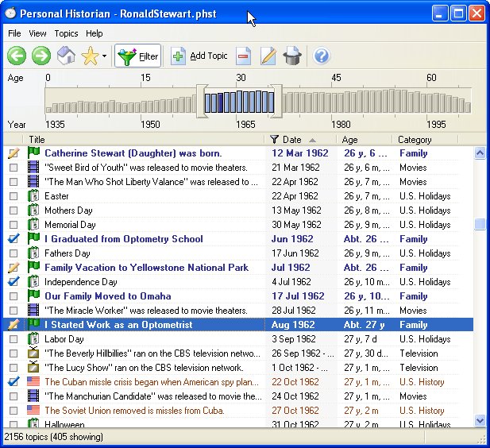Click the Favorites star icon
This screenshot has width=490, height=448.
90,56
